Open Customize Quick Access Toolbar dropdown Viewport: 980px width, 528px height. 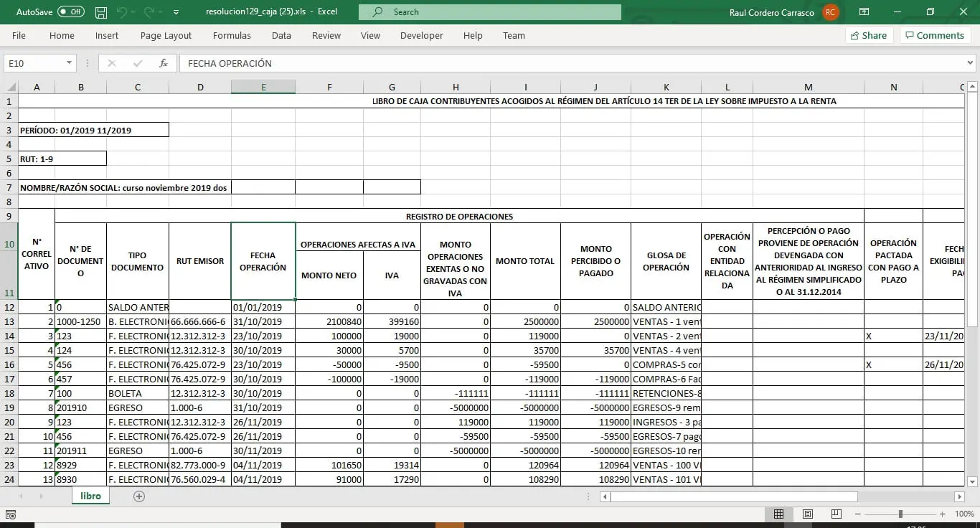176,12
